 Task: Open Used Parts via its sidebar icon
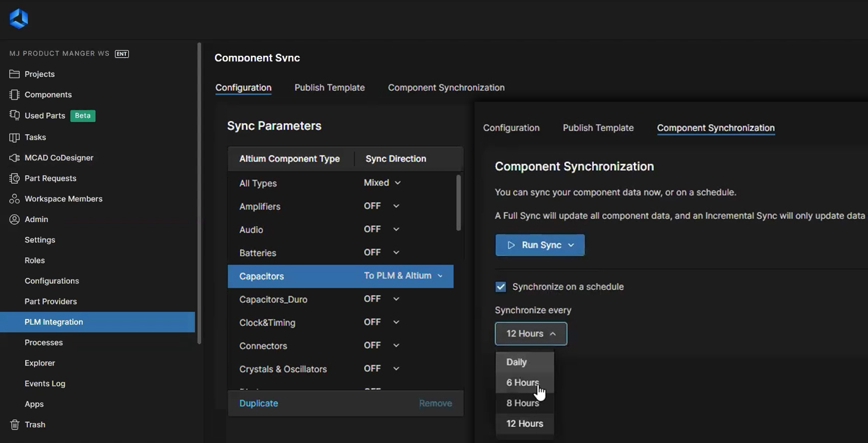coord(15,116)
